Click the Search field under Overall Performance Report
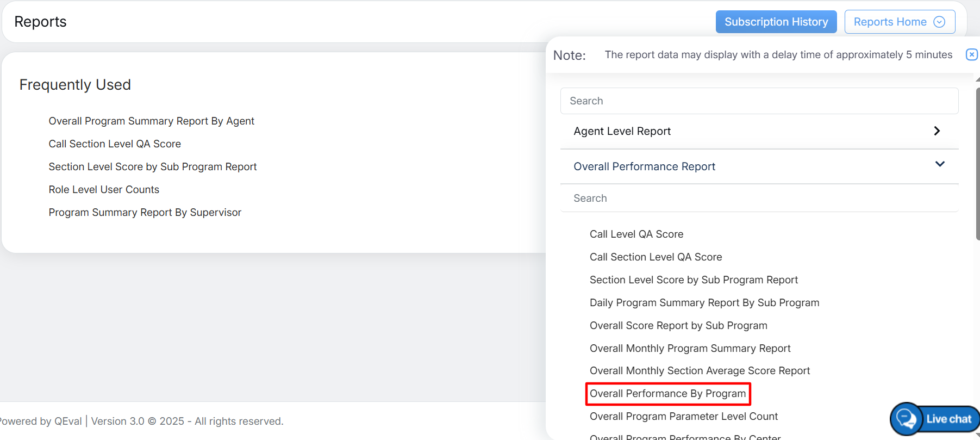Image resolution: width=980 pixels, height=440 pixels. tap(759, 199)
